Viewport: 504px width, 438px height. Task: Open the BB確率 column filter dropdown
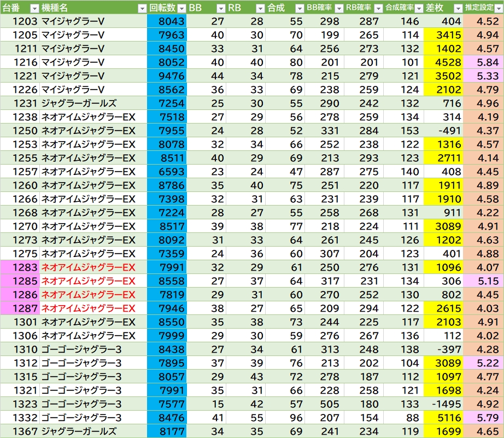coord(338,8)
